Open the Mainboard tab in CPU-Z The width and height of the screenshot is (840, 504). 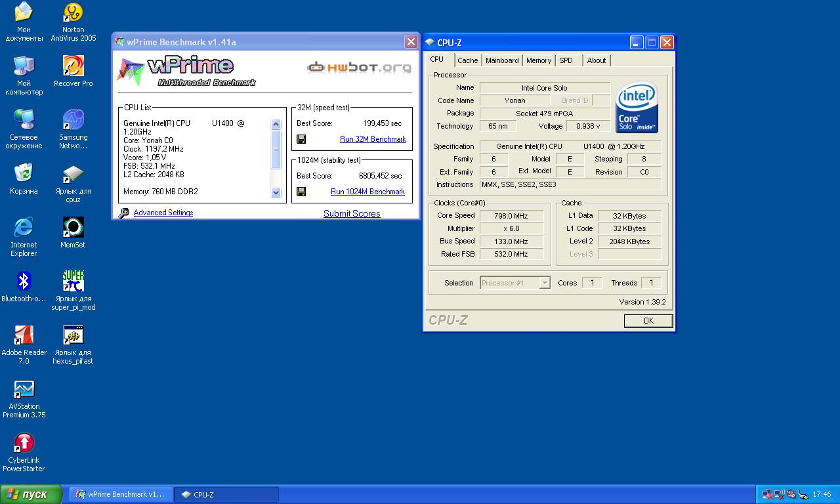(x=502, y=60)
